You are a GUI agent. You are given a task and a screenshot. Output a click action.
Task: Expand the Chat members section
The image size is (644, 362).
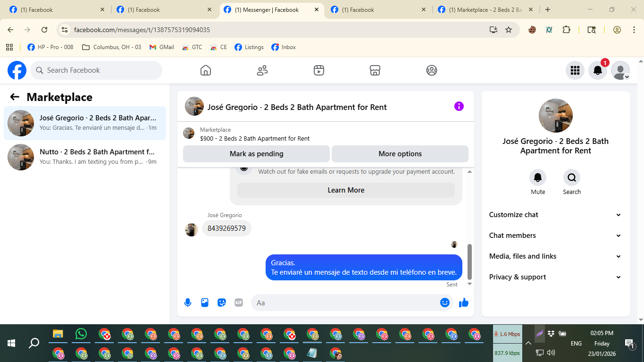click(x=556, y=236)
